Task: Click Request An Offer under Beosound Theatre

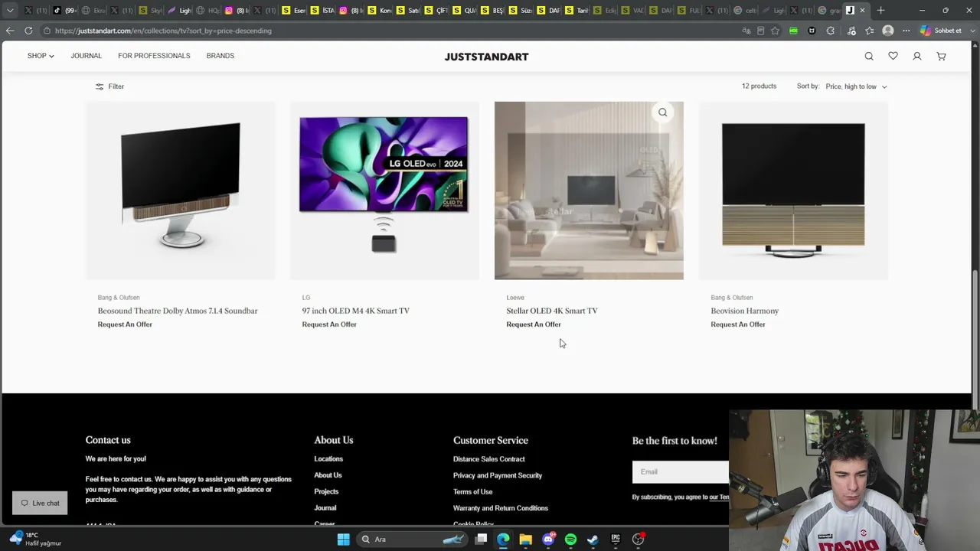Action: click(x=125, y=324)
